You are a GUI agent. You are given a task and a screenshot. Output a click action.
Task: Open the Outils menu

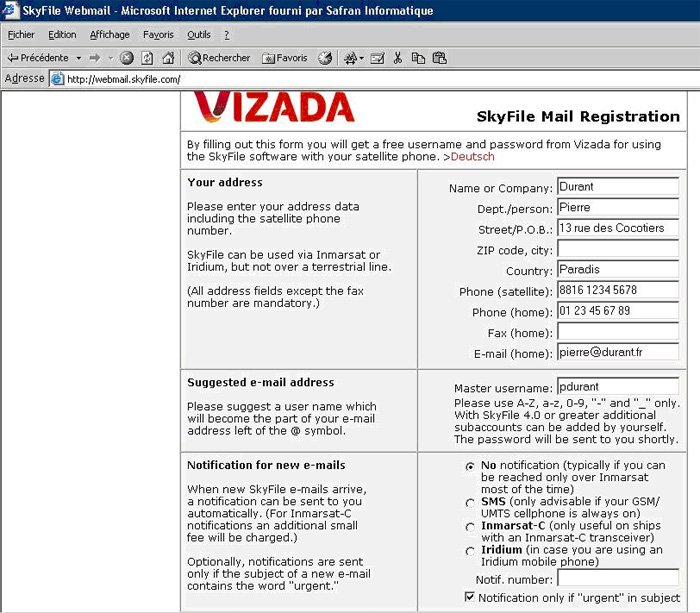[x=199, y=35]
